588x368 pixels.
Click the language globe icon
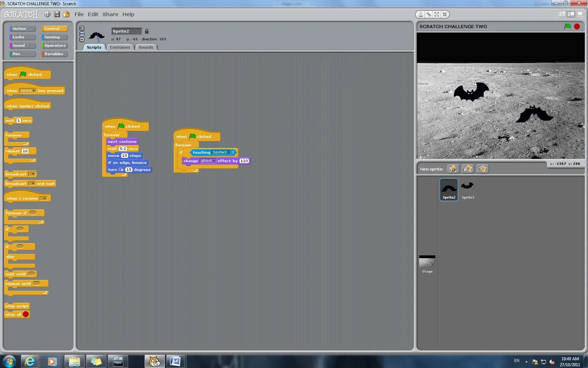point(47,14)
